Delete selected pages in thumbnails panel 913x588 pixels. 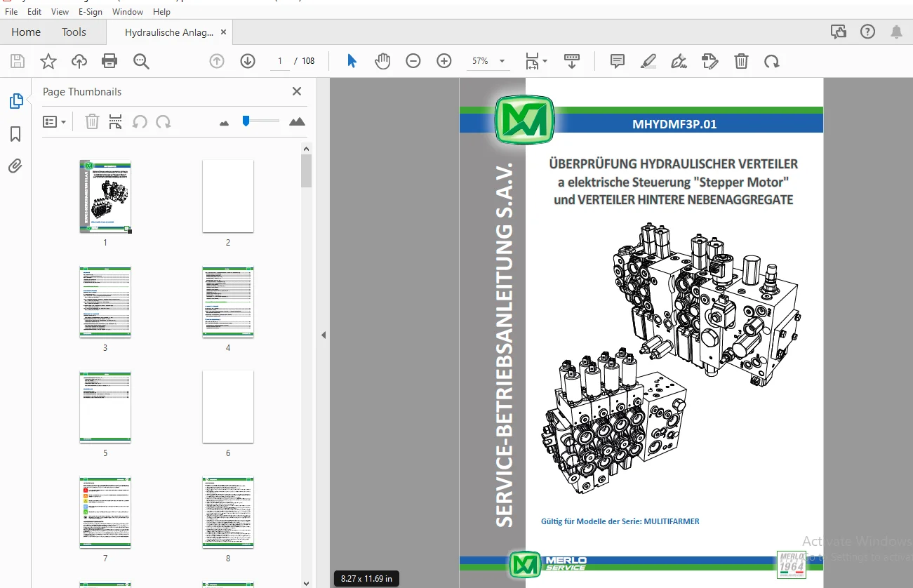click(x=92, y=122)
